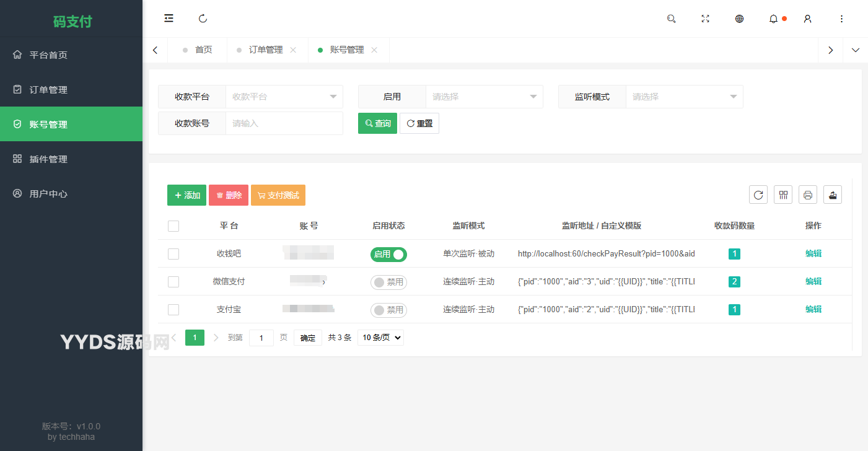868x451 pixels.
Task: Open search via magnifier icon in header
Action: 671,19
